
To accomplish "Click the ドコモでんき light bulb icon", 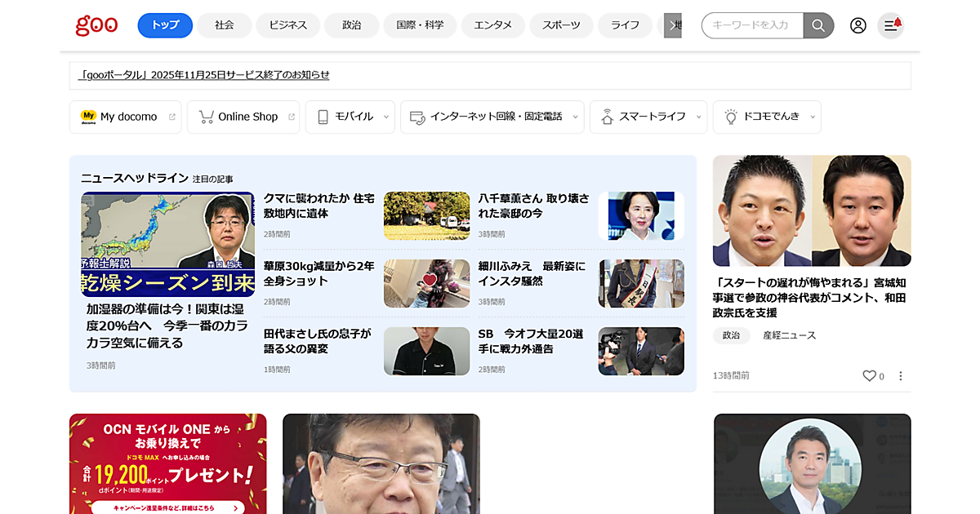I will 731,117.
